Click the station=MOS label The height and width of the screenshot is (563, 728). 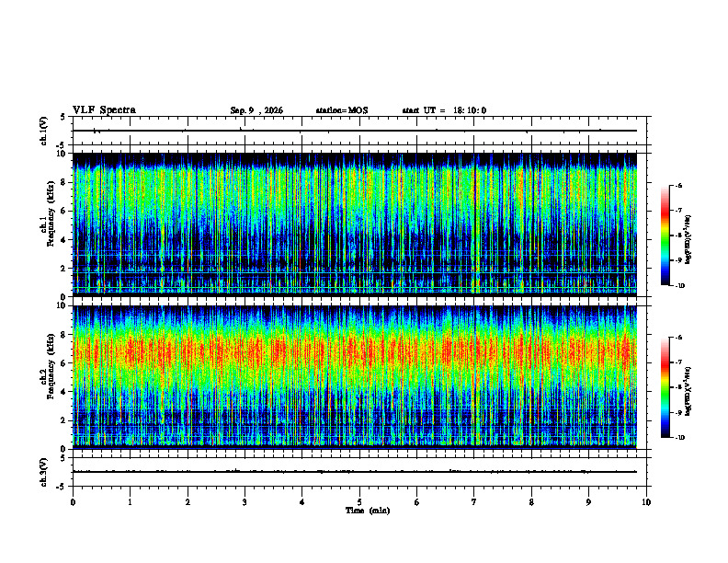(x=342, y=110)
